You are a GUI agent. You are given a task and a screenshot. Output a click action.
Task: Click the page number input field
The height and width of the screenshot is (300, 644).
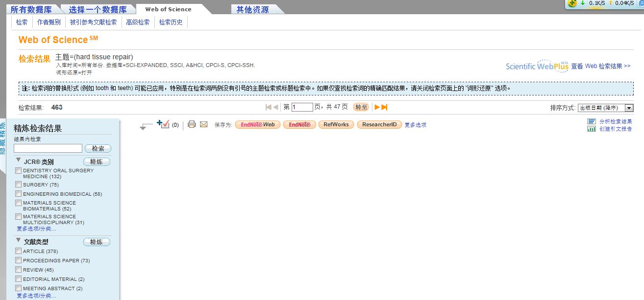point(302,107)
